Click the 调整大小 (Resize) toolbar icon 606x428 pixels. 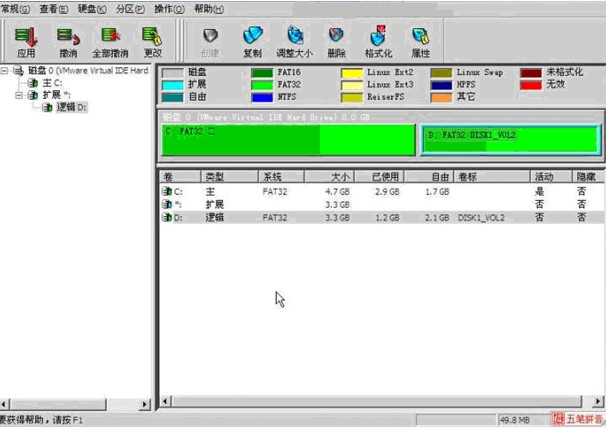click(x=294, y=42)
